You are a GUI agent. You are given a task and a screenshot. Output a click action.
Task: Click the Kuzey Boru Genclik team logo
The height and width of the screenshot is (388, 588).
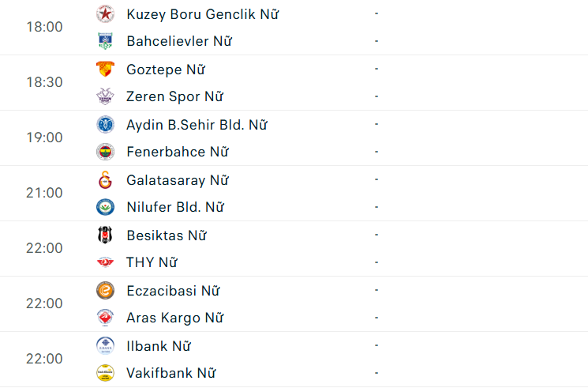point(105,13)
